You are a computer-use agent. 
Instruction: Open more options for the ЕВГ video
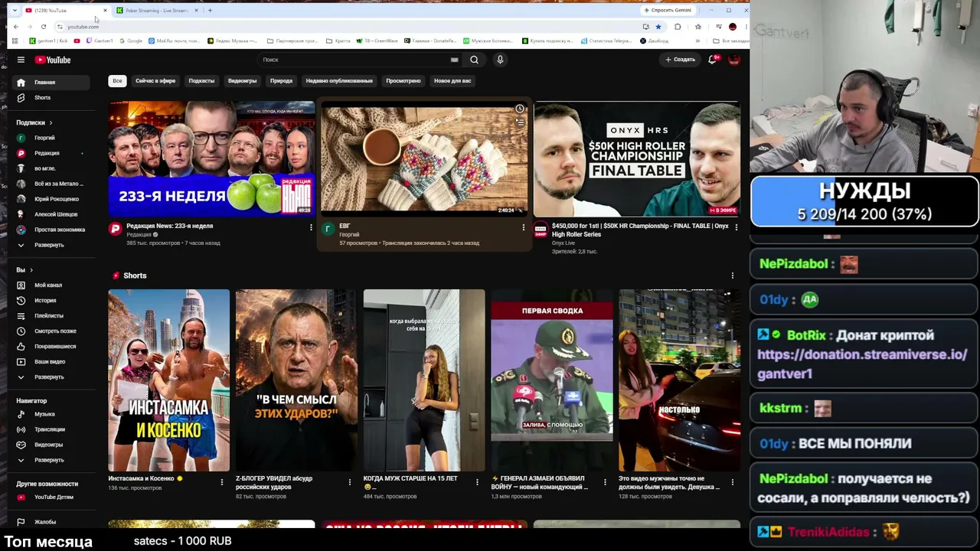point(524,227)
